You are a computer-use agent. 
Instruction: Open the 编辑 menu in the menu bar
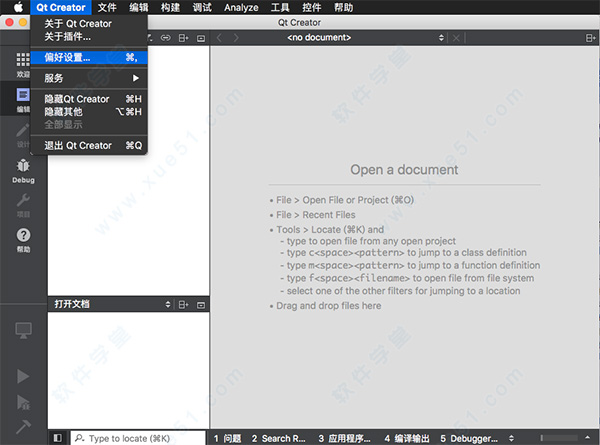click(139, 7)
